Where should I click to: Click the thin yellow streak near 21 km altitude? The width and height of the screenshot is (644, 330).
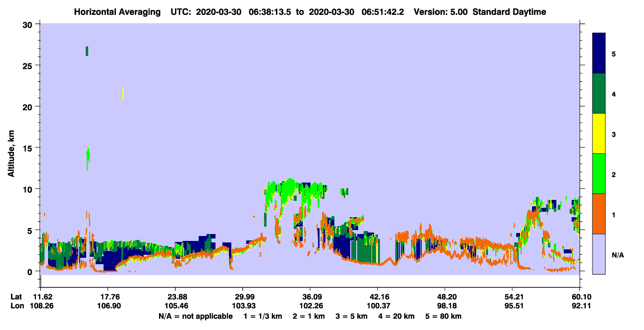[123, 94]
